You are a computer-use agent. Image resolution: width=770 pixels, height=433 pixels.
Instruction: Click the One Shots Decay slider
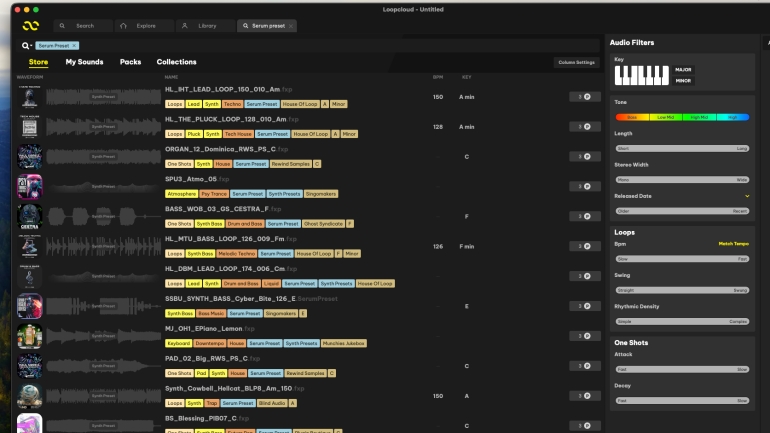pyautogui.click(x=683, y=401)
